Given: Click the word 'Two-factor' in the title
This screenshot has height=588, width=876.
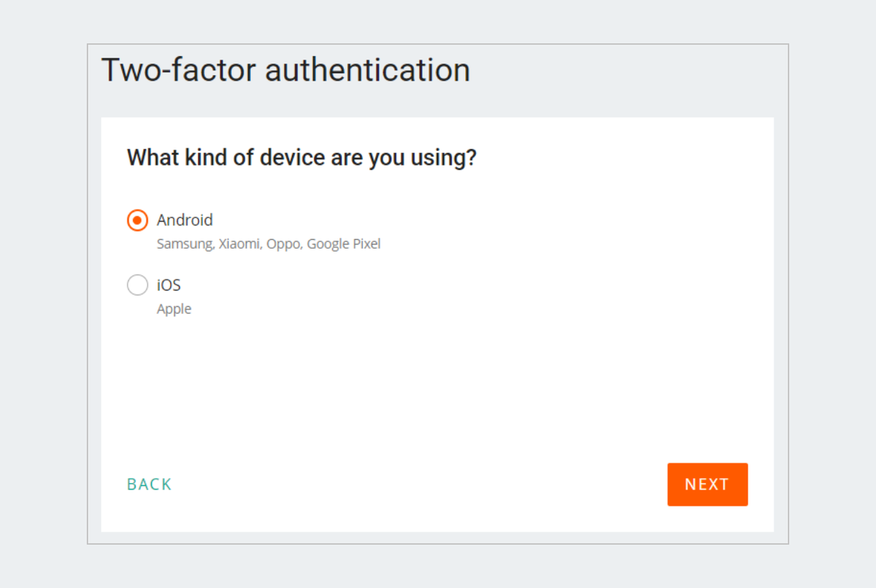Looking at the screenshot, I should [178, 71].
